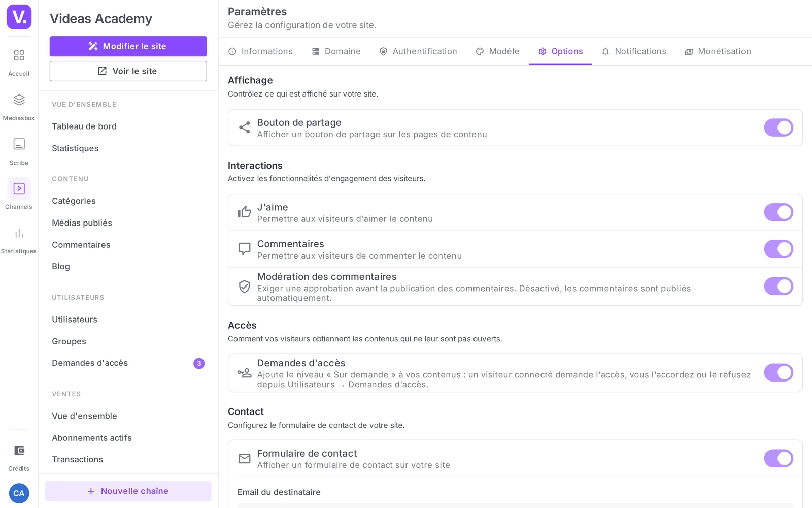Image resolution: width=812 pixels, height=508 pixels.
Task: Disable the Bouton de partage toggle
Action: coord(779,128)
